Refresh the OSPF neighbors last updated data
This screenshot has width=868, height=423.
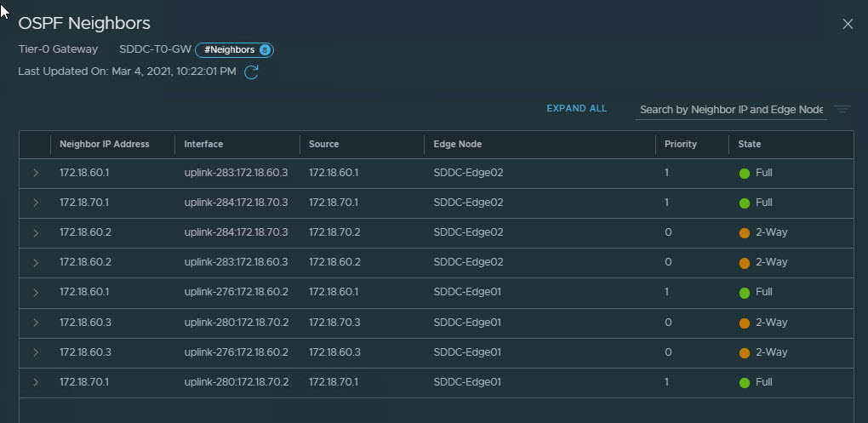[x=251, y=72]
